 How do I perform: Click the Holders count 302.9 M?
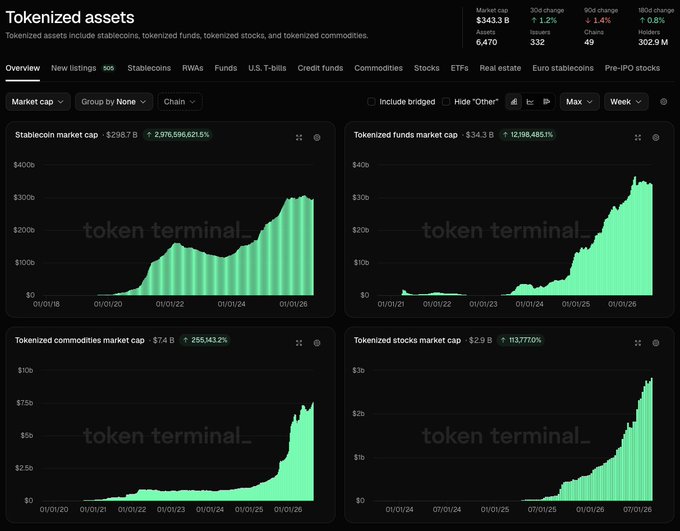(x=653, y=42)
